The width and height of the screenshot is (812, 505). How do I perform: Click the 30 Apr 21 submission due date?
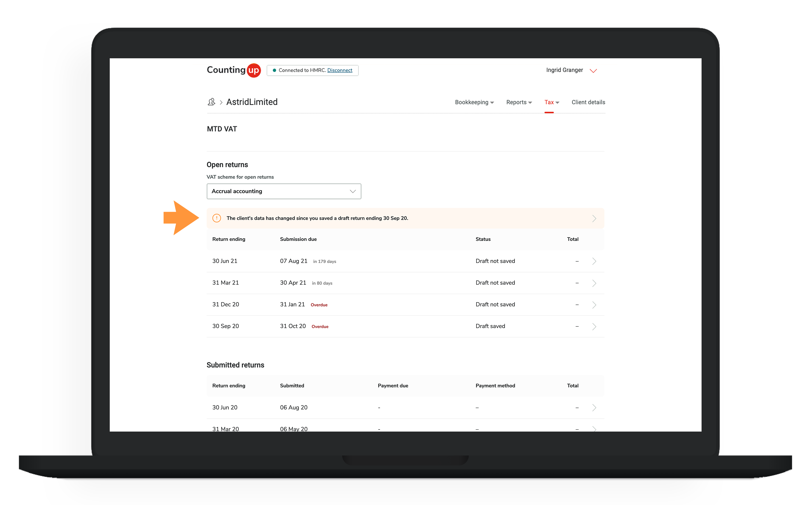point(293,283)
